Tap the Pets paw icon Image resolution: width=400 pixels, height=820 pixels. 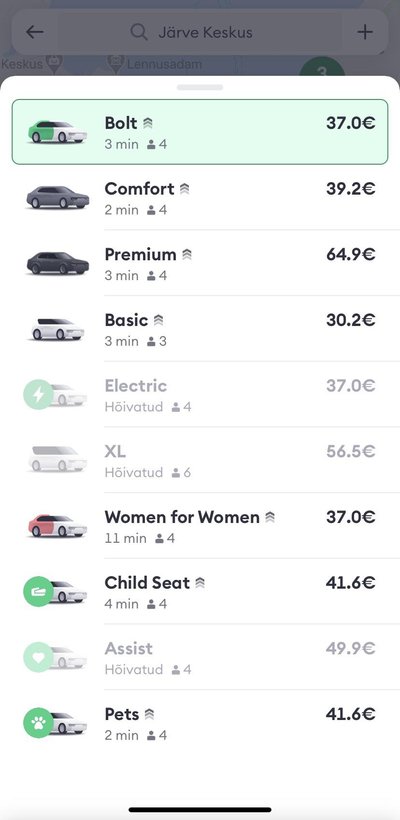[38, 723]
